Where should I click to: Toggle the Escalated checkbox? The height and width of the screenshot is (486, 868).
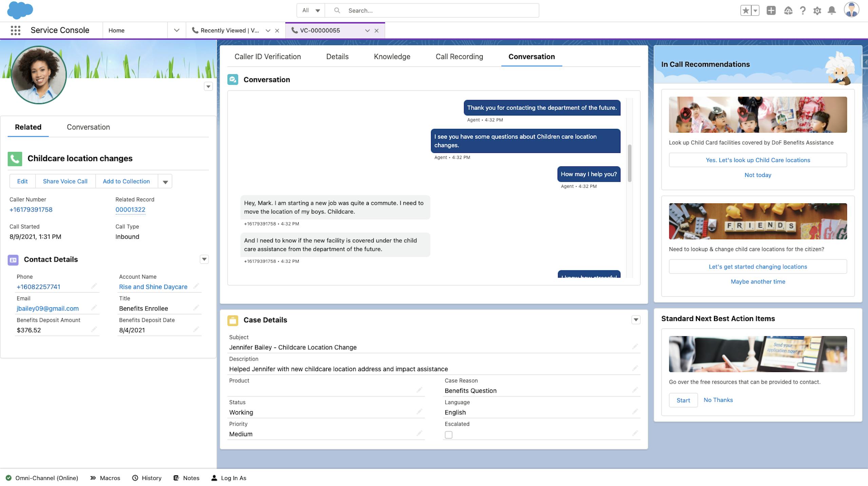(448, 434)
